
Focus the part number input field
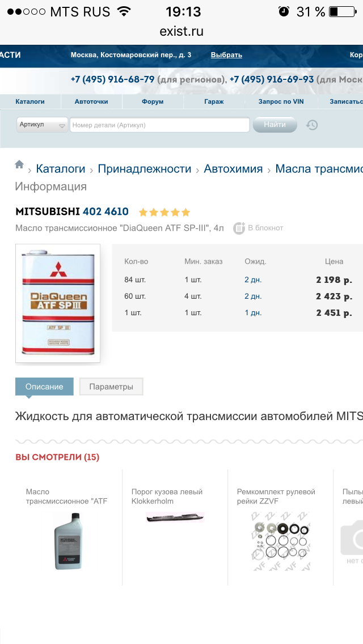[159, 125]
